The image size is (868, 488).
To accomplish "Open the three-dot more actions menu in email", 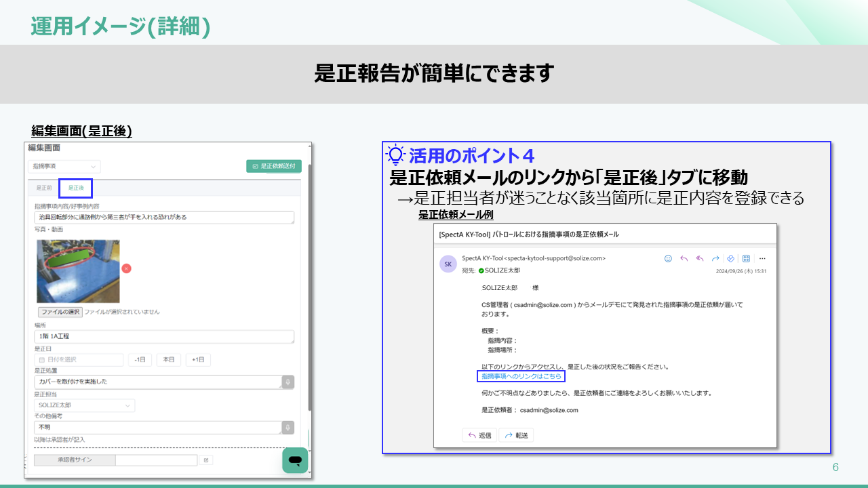I will coord(762,258).
